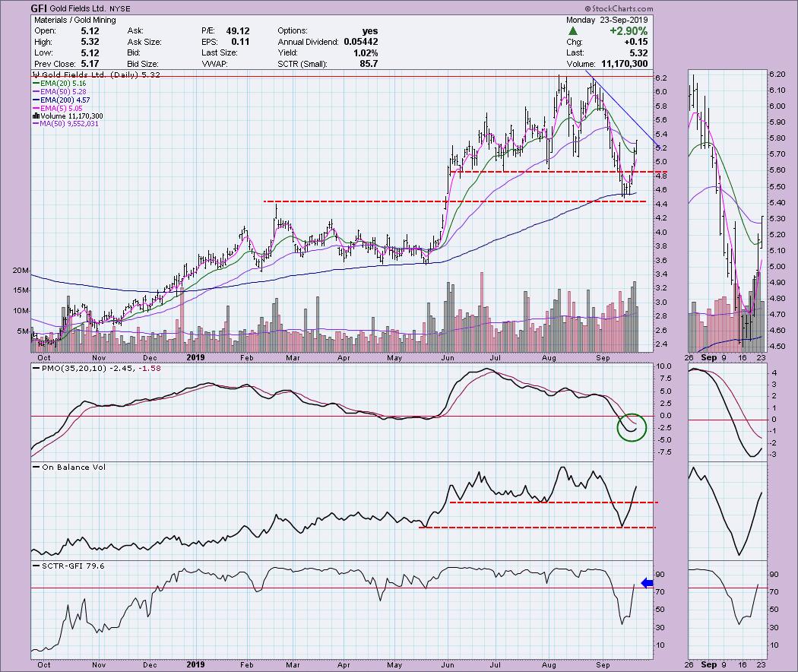The image size is (798, 672).
Task: Click the GFI ticker symbol in header
Action: [39, 8]
